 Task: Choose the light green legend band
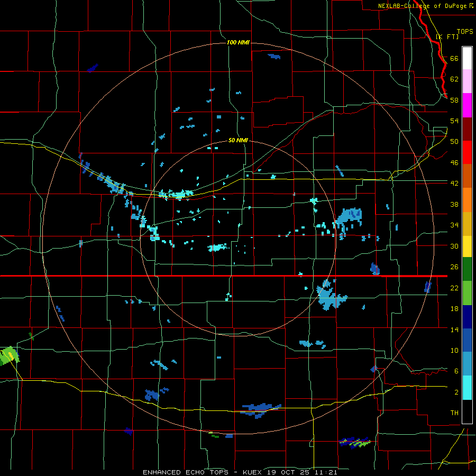[467, 293]
